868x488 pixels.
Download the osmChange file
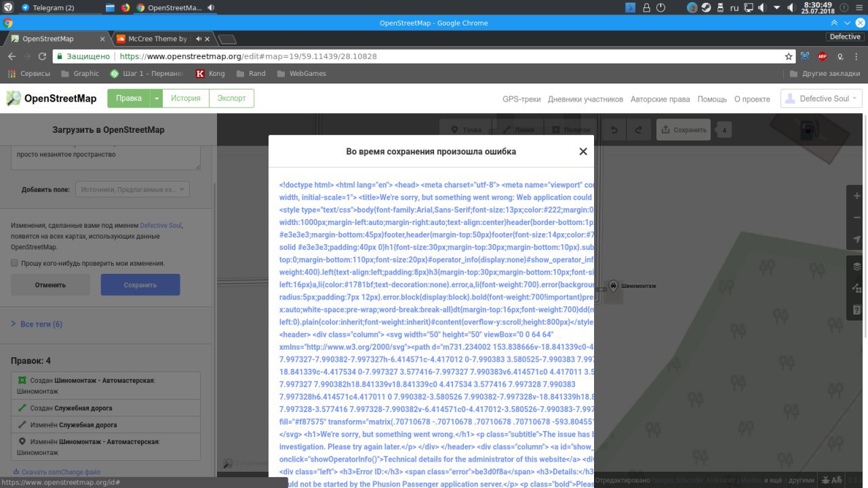56,472
